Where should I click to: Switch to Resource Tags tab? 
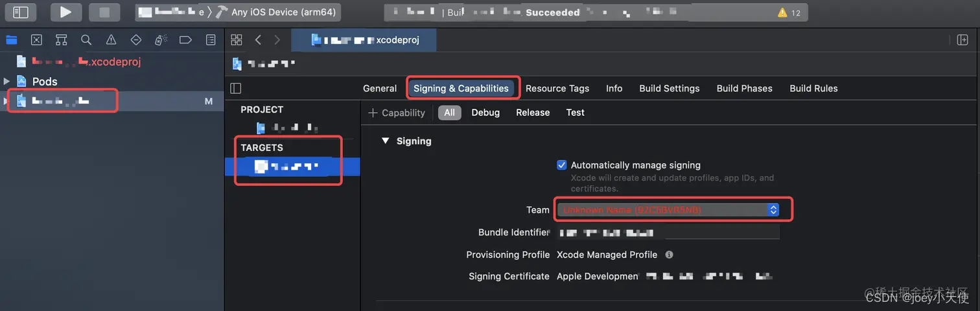[x=557, y=88]
